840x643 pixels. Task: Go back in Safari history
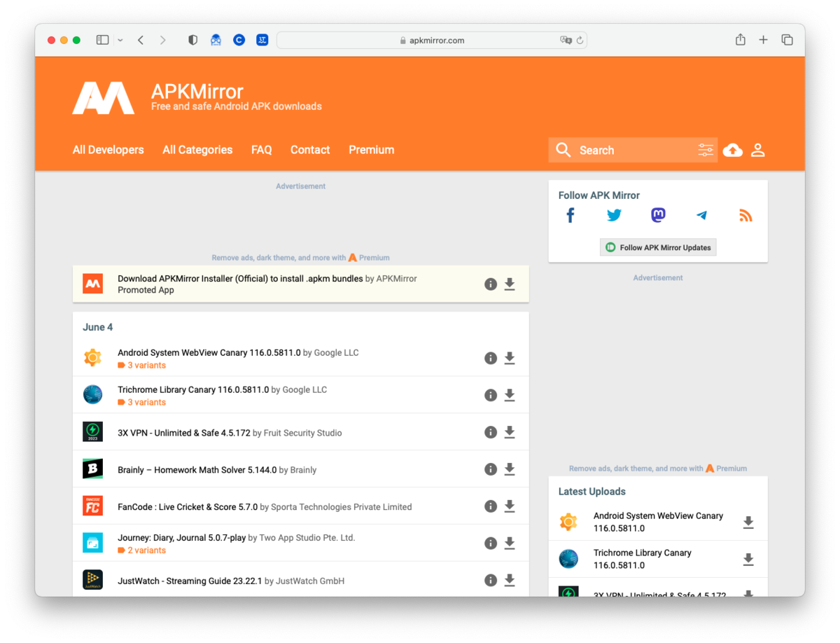coord(141,40)
